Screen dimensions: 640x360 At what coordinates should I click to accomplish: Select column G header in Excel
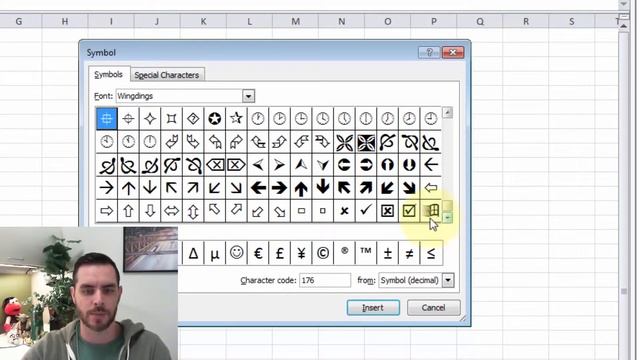[x=19, y=22]
